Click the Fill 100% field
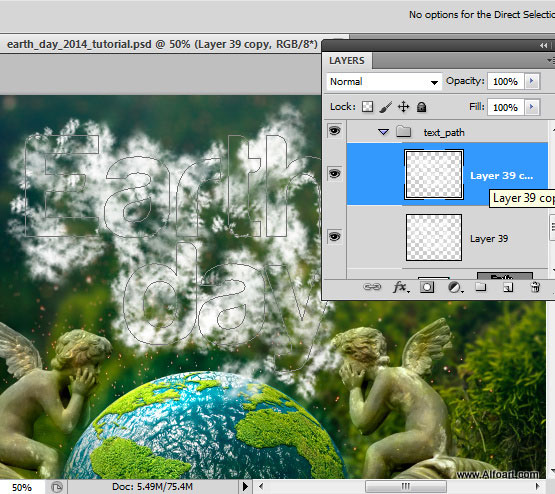555x494 pixels. [505, 107]
